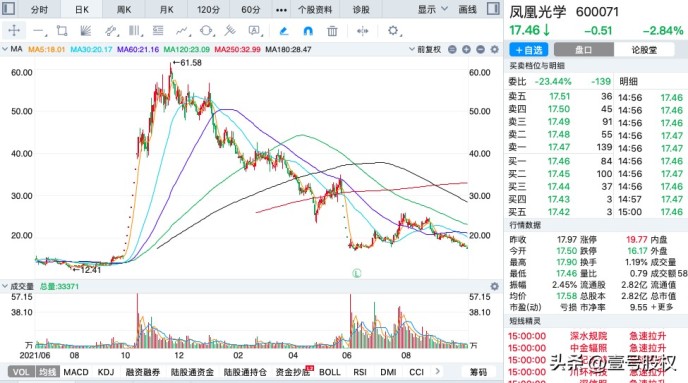Image resolution: width=688 pixels, height=383 pixels.
Task: Select the wave trend line tool
Action: click(182, 31)
